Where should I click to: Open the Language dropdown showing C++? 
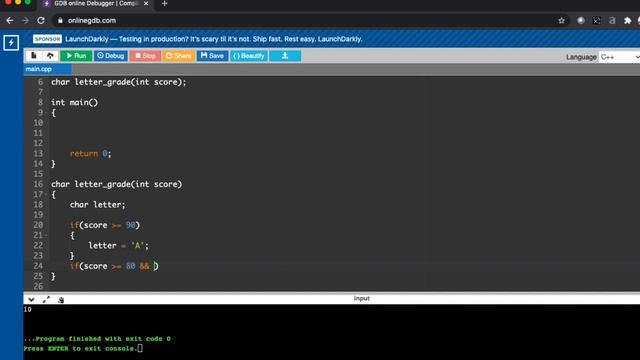pyautogui.click(x=619, y=57)
